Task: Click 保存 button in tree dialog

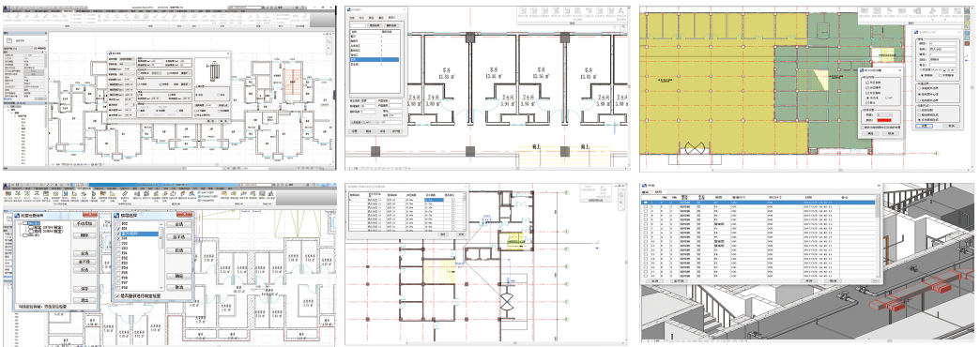Action: (84, 289)
